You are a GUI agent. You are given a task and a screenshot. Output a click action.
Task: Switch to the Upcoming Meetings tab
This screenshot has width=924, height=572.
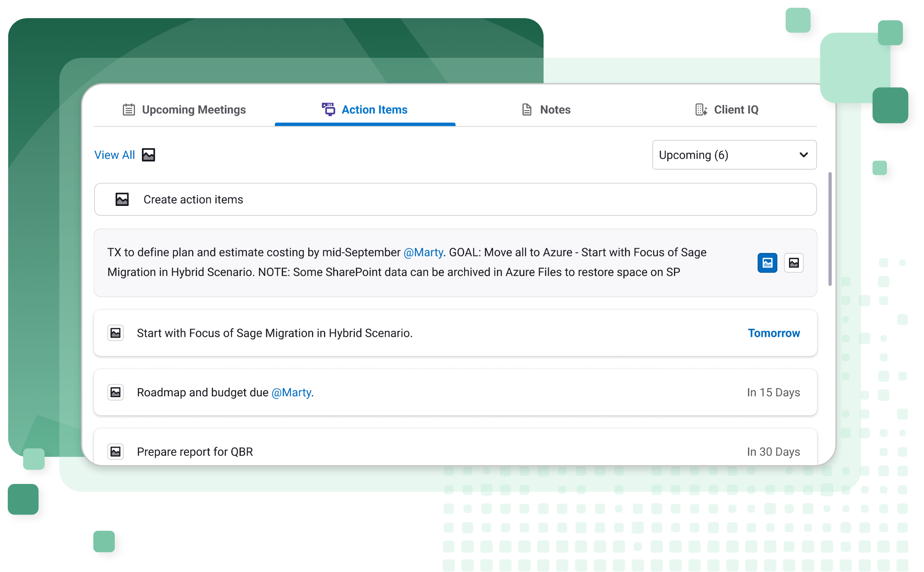coord(193,110)
